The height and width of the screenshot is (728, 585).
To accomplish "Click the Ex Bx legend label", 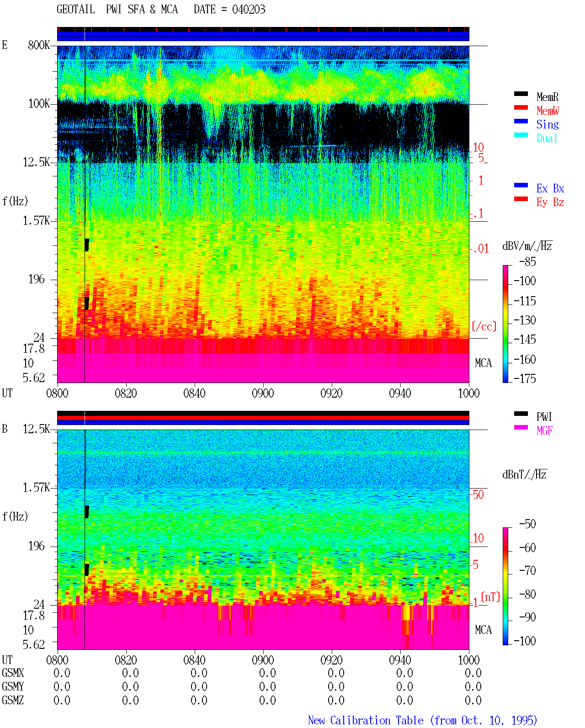I will click(550, 188).
